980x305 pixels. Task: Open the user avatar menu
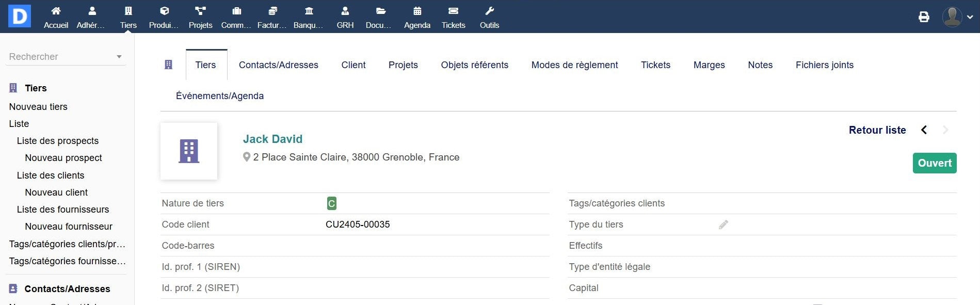(x=957, y=17)
